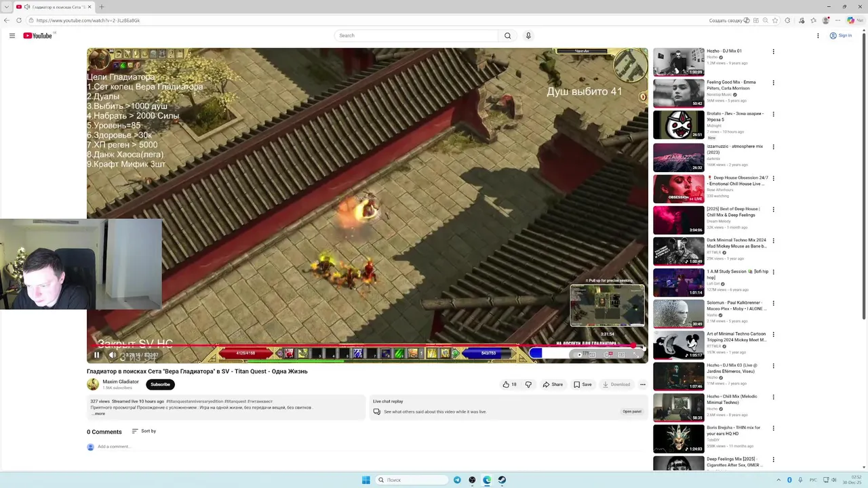This screenshot has height=488, width=868.
Task: Open the live chat replay panel
Action: click(632, 411)
